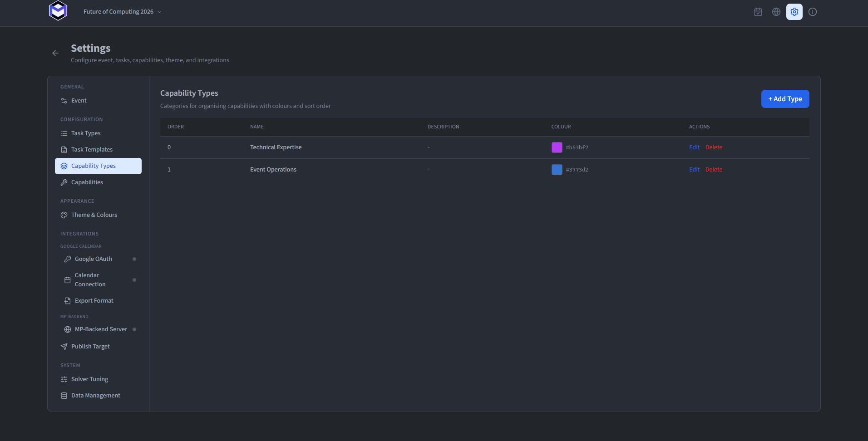
Task: Click the #3773d2 colour code
Action: (577, 170)
